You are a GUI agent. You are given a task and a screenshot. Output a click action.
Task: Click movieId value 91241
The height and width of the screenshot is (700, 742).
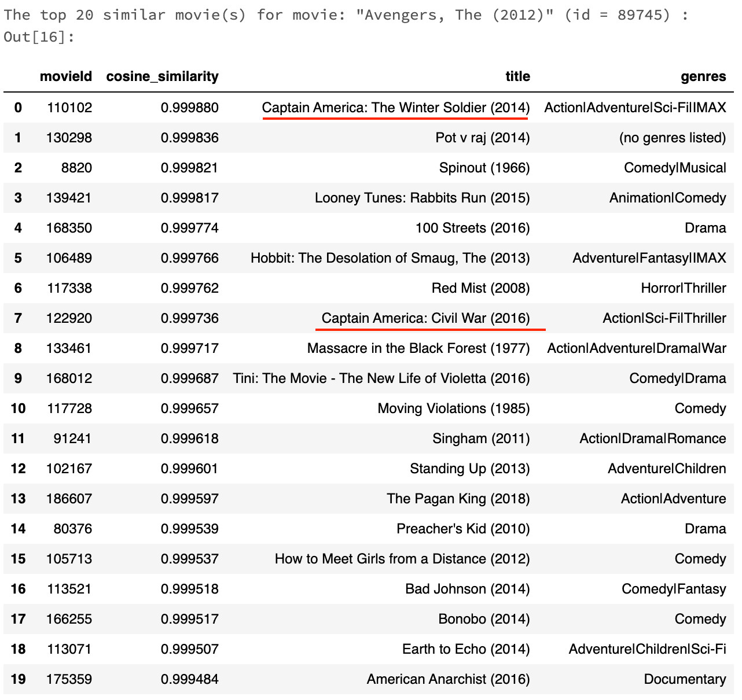(x=72, y=439)
